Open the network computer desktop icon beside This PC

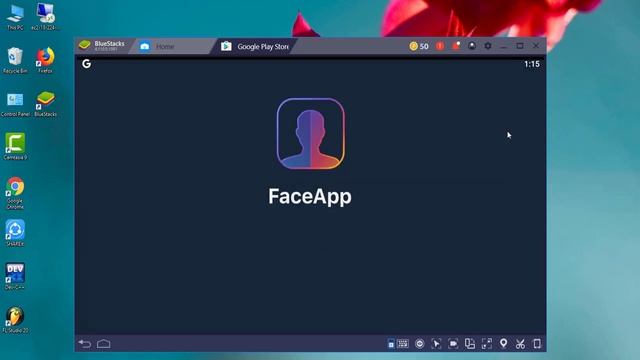point(45,17)
